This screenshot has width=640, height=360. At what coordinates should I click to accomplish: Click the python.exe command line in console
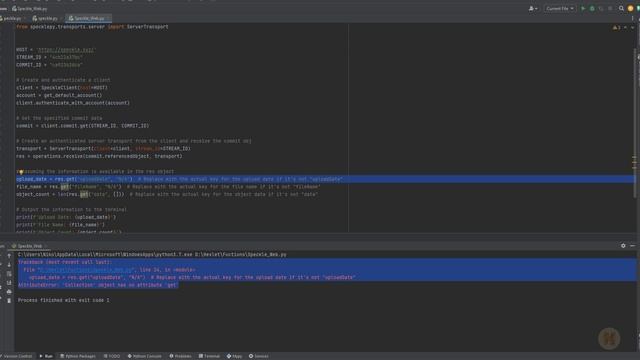tap(152, 255)
